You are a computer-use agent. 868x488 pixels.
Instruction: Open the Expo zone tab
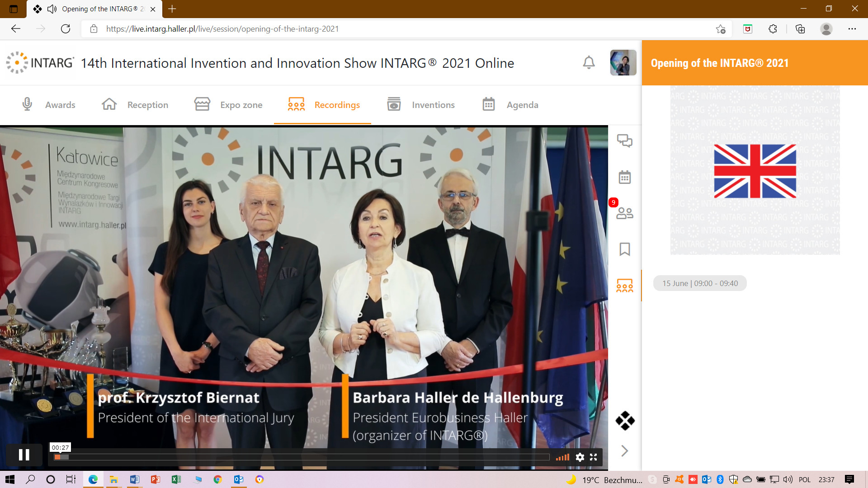228,105
